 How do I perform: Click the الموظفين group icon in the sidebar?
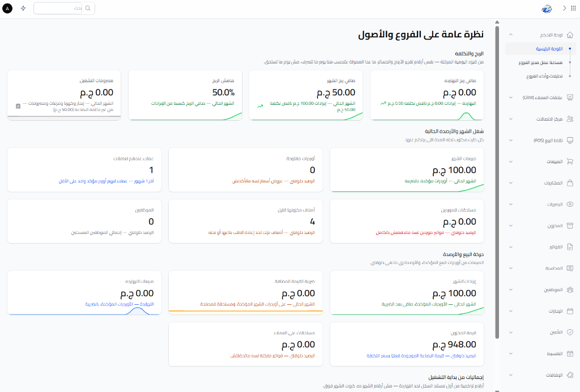tap(570, 289)
